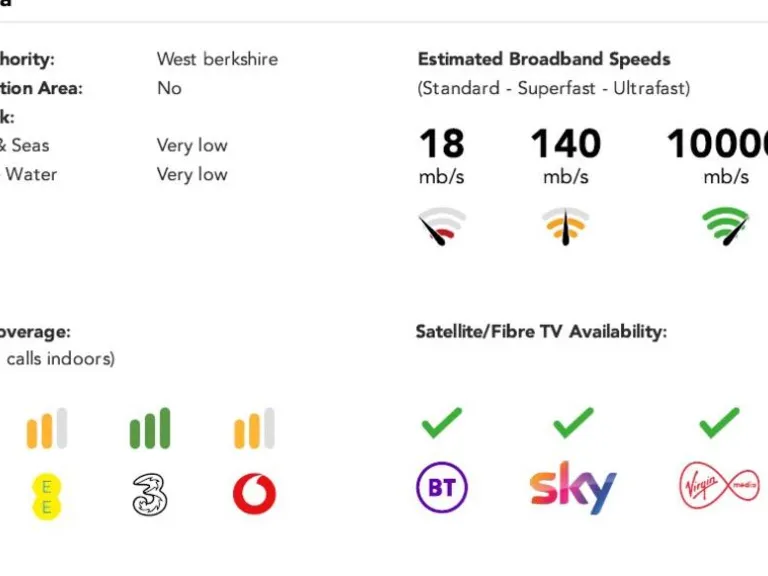Screen dimensions: 768x576
Task: Click the Vodafone logo
Action: (x=254, y=494)
